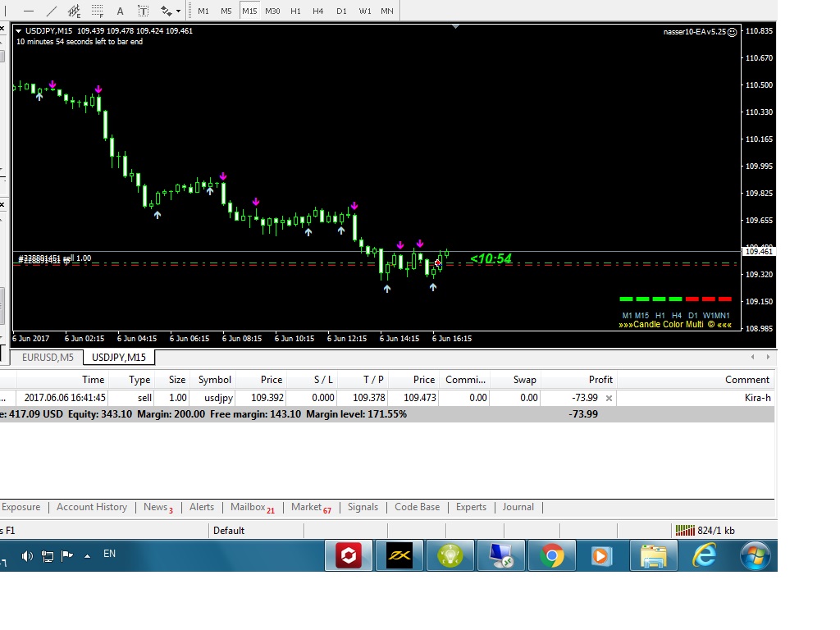
Task: Select the trendline drawing tool
Action: (52, 11)
